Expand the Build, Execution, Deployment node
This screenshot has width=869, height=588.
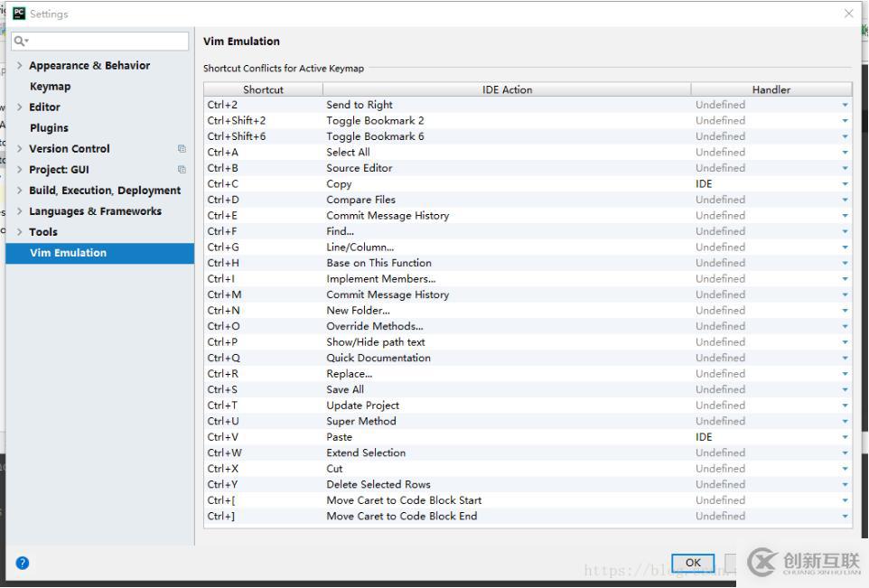click(x=20, y=191)
